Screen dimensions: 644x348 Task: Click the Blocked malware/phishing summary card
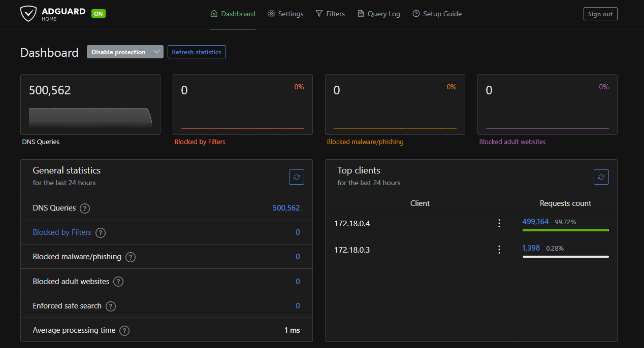tap(395, 105)
